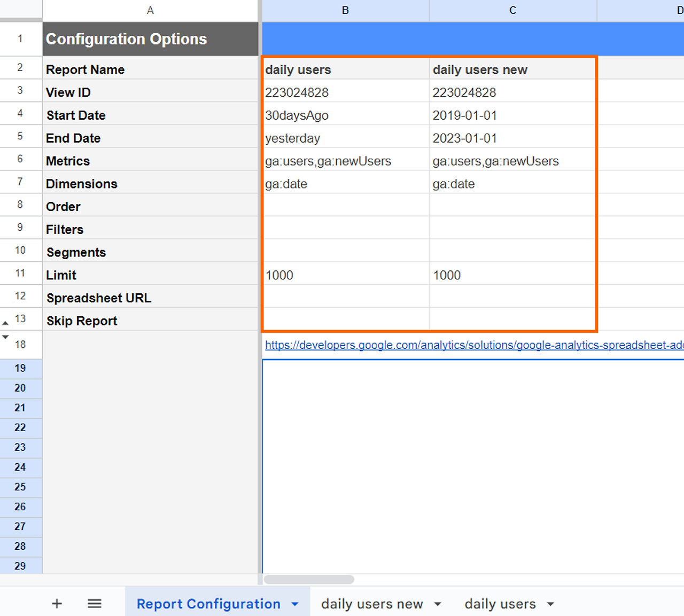Select View ID 223024828 in column B

pyautogui.click(x=346, y=91)
